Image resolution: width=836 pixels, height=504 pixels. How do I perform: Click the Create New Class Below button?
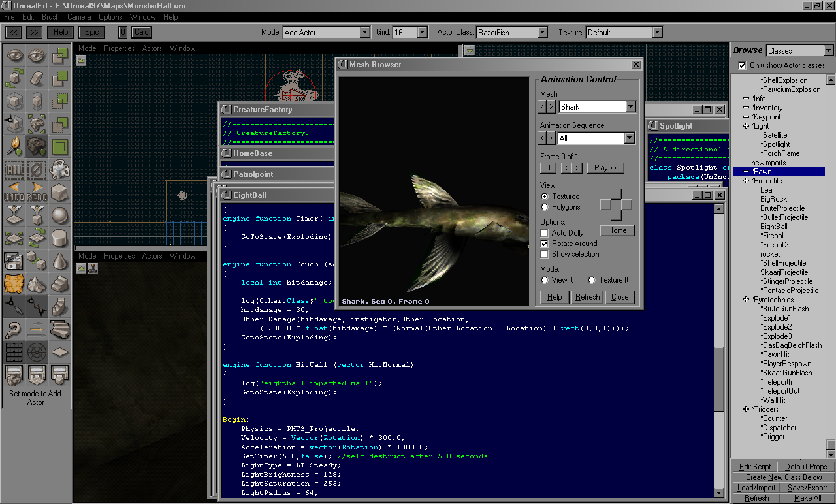coord(784,477)
